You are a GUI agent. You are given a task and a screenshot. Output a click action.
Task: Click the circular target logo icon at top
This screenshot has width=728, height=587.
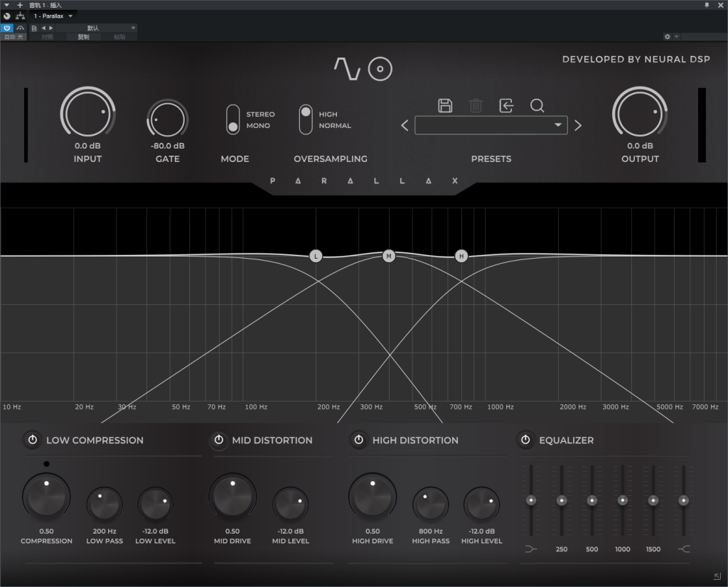click(380, 69)
